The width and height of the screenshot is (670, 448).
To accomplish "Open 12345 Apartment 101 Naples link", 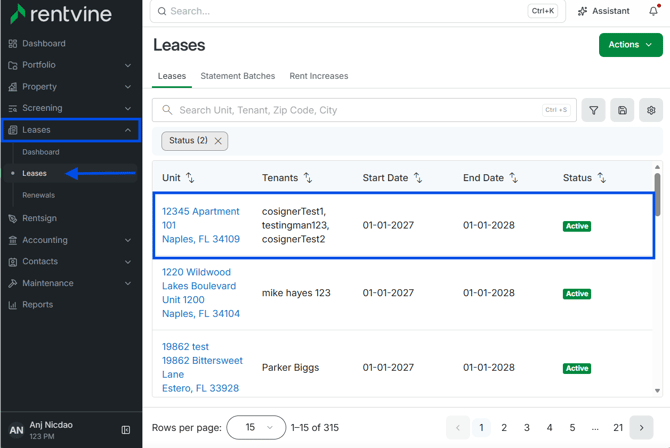I will click(x=201, y=225).
